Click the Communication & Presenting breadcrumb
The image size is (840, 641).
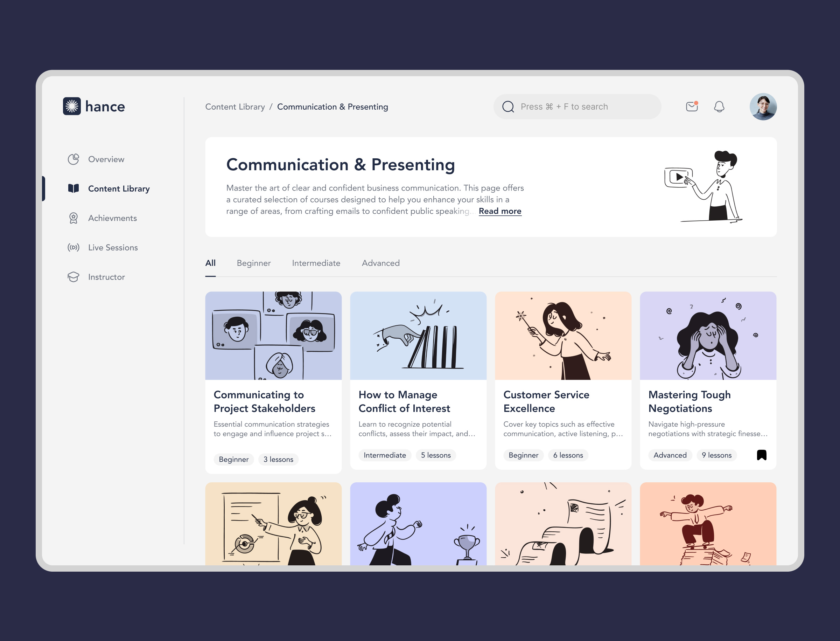[332, 107]
